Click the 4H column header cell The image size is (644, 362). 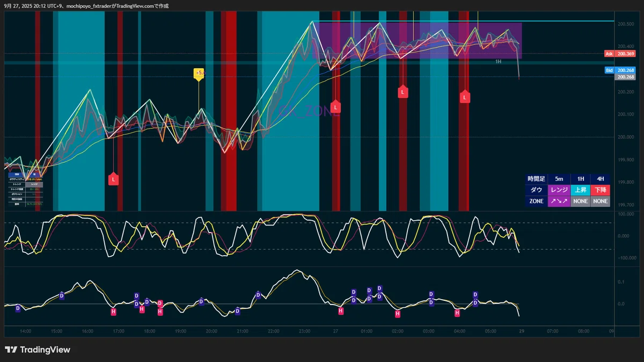point(600,179)
